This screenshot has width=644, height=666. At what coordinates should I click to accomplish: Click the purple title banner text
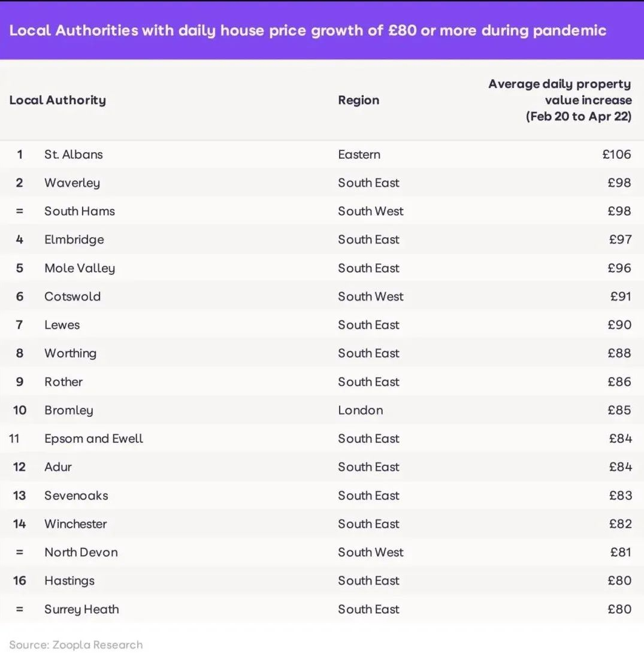(308, 30)
